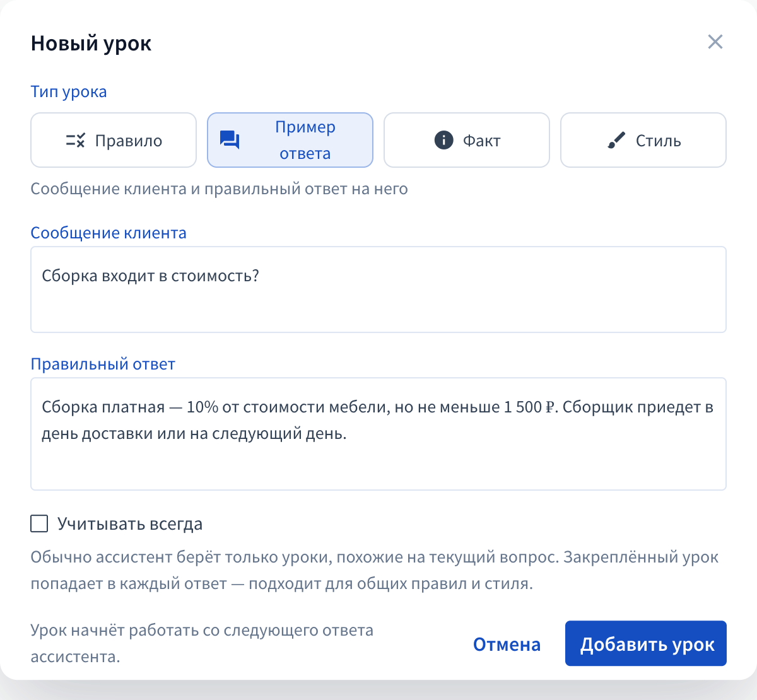The width and height of the screenshot is (757, 700).
Task: Enable the Учитывать всегда checkbox
Action: click(x=39, y=523)
